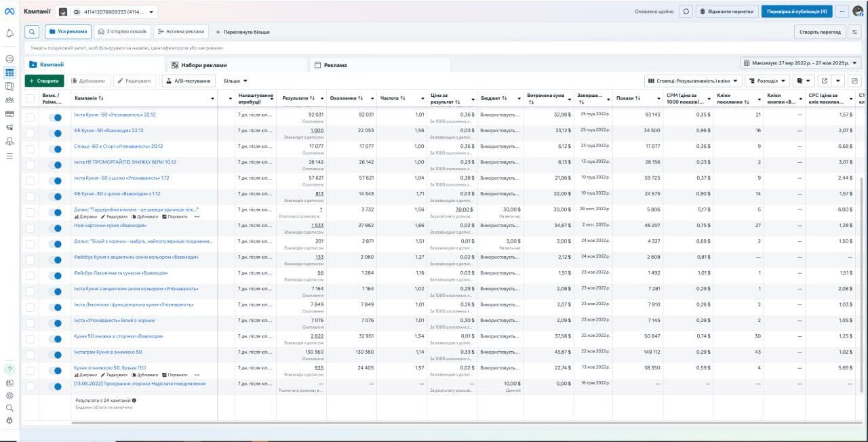Open the filter settings icon beside Створіть перегляд
Screen dimensions: 868x442
click(855, 31)
